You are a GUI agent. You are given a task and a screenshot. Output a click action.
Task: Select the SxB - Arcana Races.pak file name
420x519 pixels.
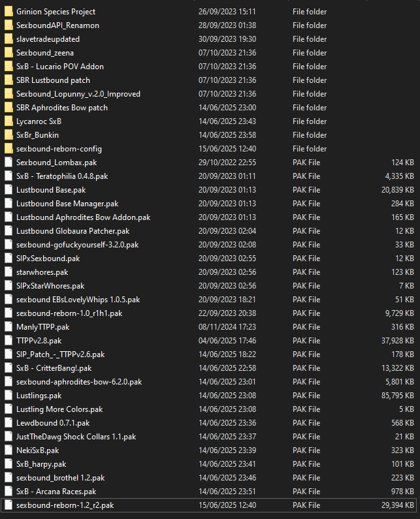56,491
